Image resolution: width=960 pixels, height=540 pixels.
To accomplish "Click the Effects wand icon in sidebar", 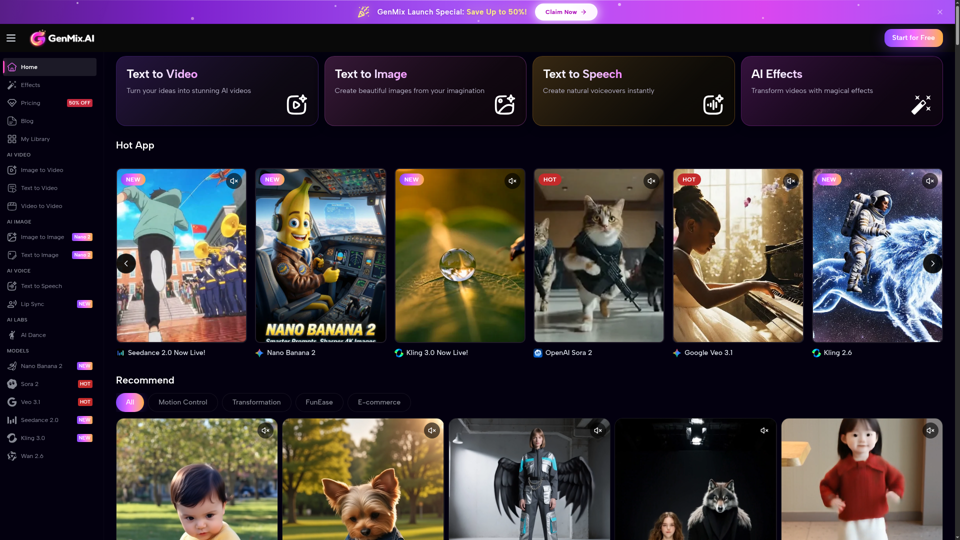I will 12,85.
